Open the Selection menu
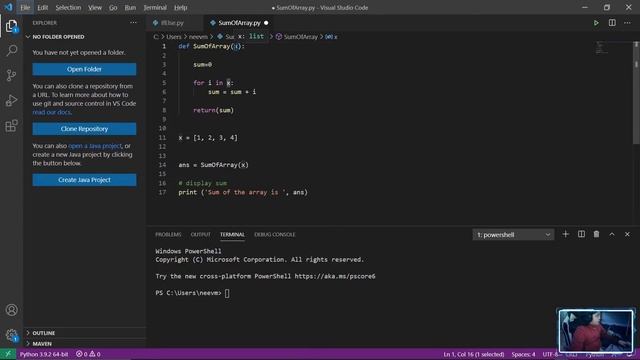This screenshot has width=640, height=360. (68, 7)
